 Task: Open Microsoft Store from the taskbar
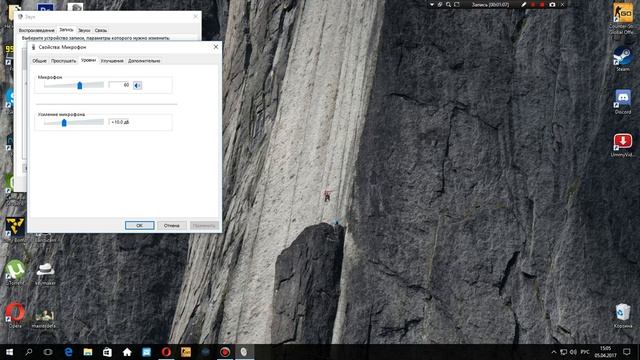click(x=107, y=352)
